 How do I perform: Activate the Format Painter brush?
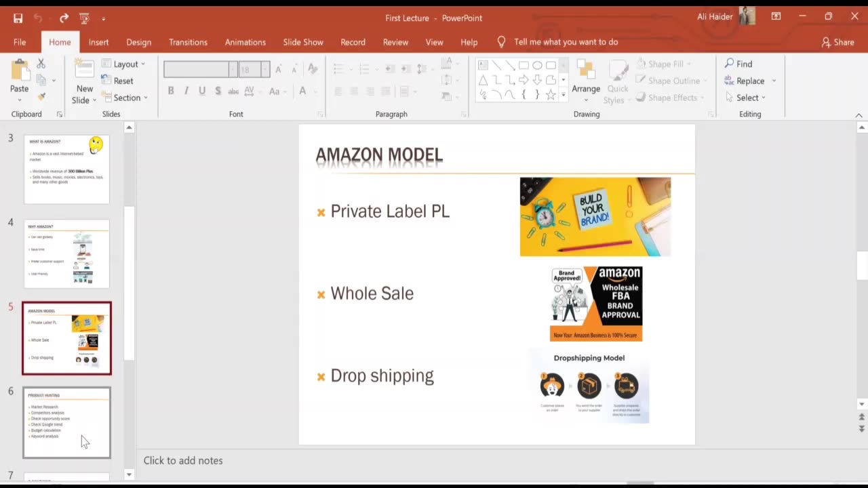41,97
